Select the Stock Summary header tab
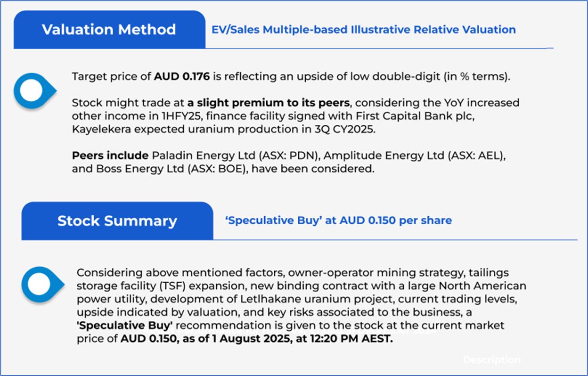The image size is (588, 376). pyautogui.click(x=117, y=221)
